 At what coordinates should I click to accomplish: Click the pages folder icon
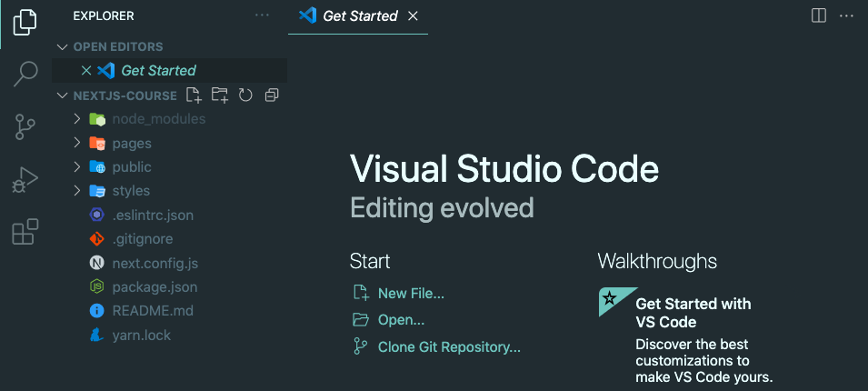click(97, 144)
